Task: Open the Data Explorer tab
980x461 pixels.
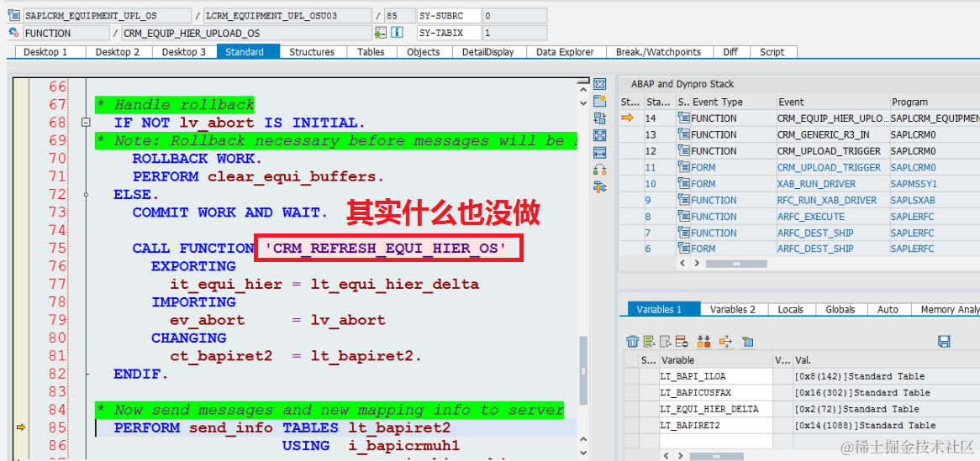Action: tap(565, 52)
